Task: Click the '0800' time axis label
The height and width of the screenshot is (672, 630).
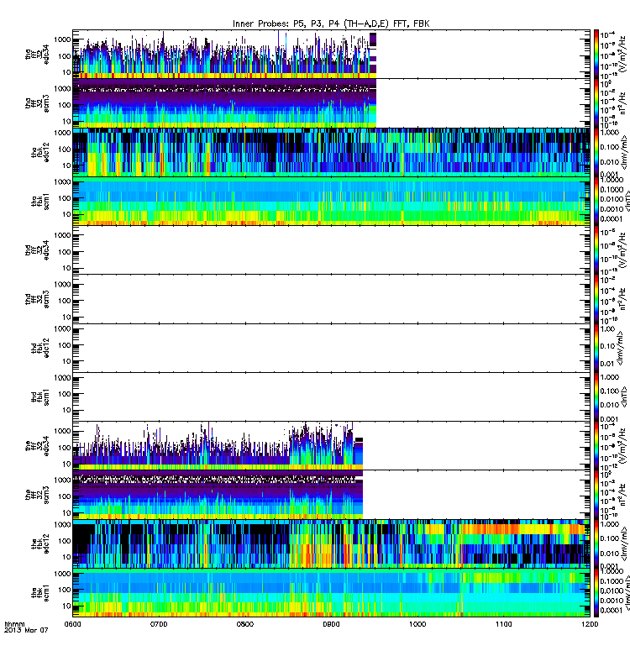Action: coord(245,624)
